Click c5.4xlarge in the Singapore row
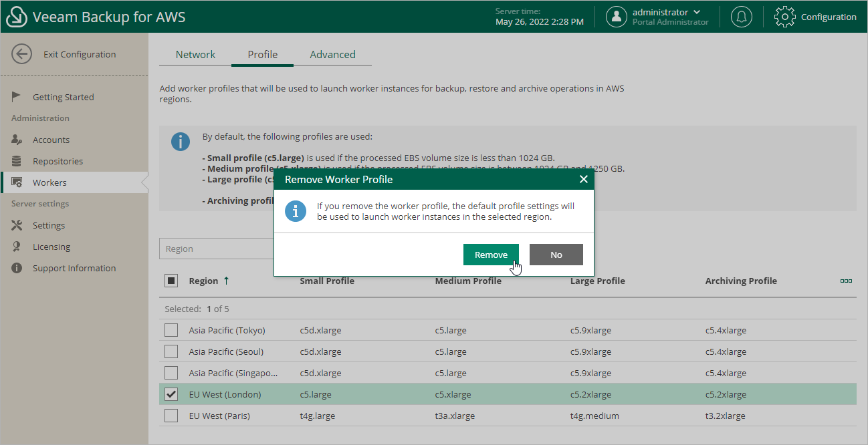The height and width of the screenshot is (445, 868). point(726,373)
